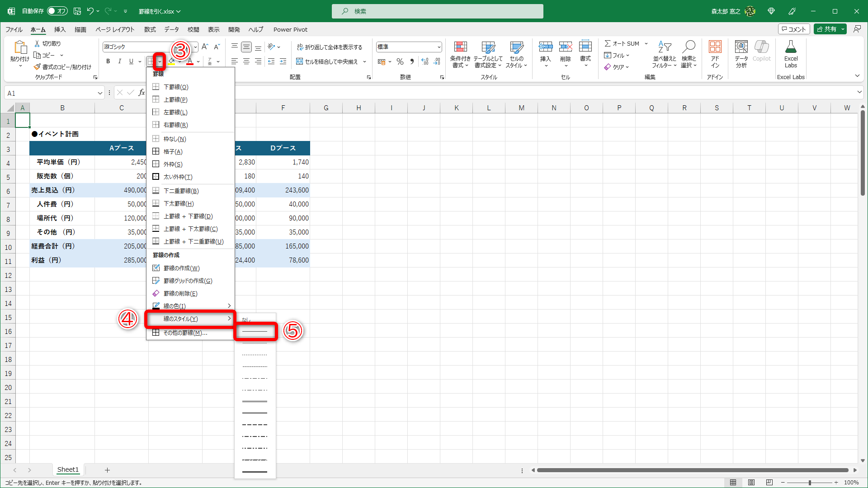Image resolution: width=868 pixels, height=488 pixels.
Task: Open the Insert (挿入) ribbon tab
Action: click(60, 29)
